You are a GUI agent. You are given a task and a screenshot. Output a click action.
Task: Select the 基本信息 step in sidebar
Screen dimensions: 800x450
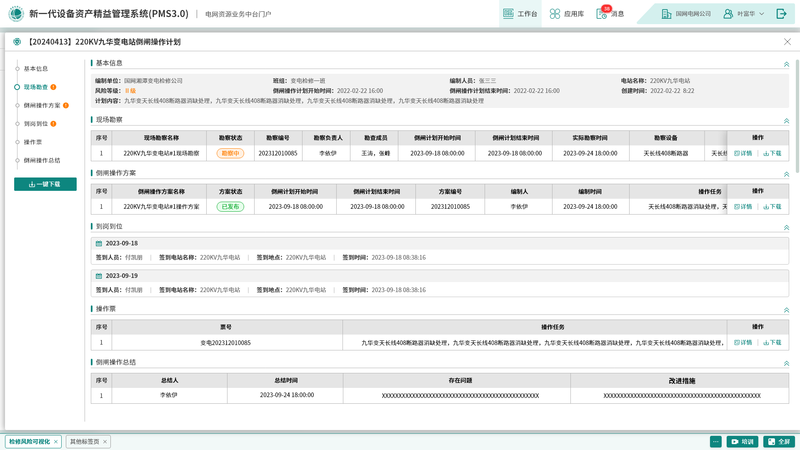35,69
